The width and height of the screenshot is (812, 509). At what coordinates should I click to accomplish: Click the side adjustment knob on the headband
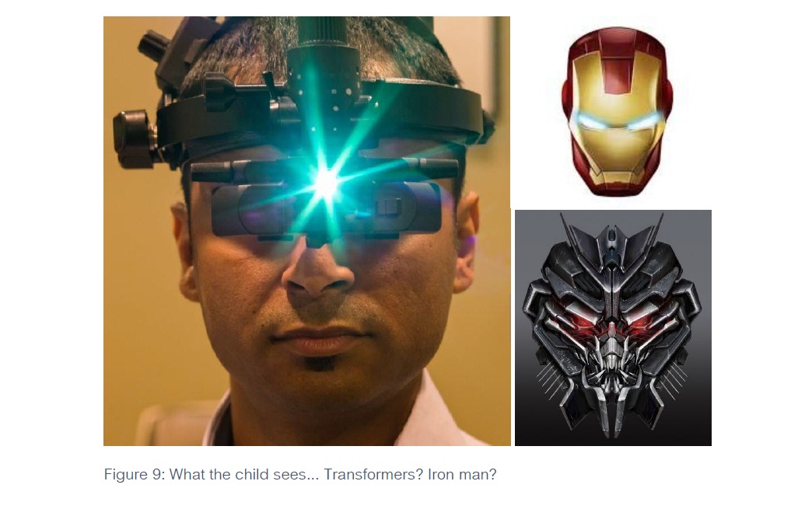[132, 137]
